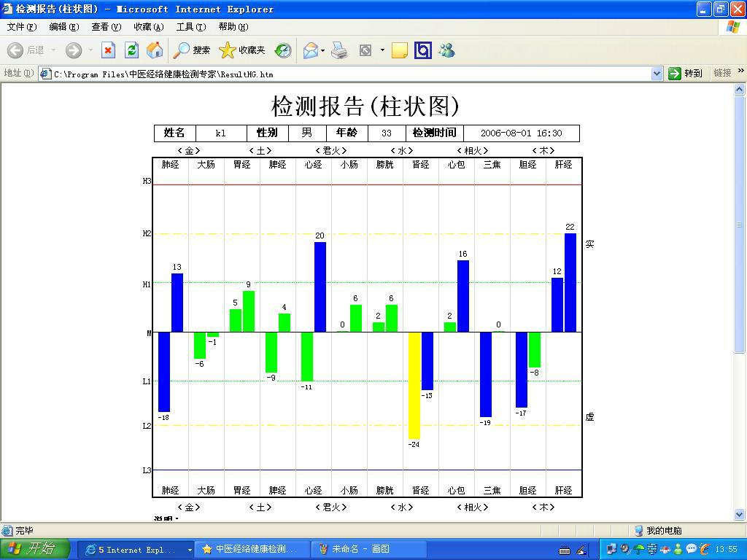Screen dimensions: 747x560
Task: Click the gray edit toolbar icon
Action: [365, 50]
